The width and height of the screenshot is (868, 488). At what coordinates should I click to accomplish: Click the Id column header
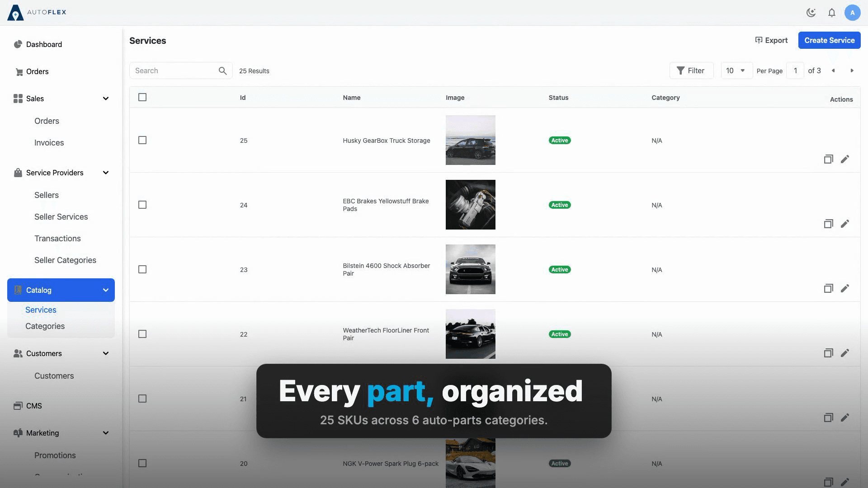click(x=243, y=98)
